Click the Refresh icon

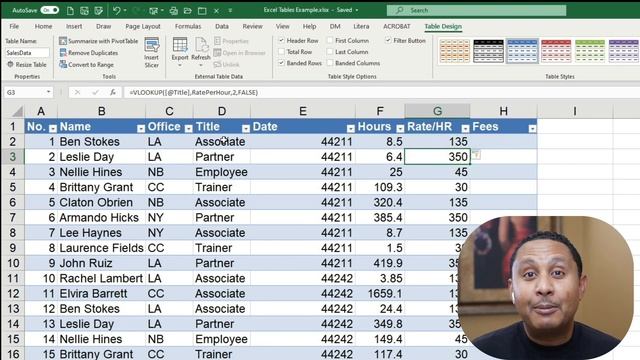click(x=201, y=45)
